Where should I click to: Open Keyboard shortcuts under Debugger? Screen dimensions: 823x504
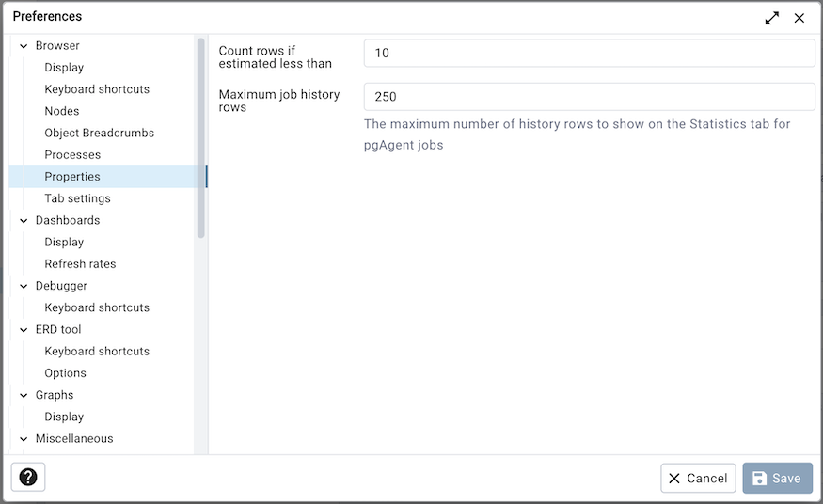97,307
